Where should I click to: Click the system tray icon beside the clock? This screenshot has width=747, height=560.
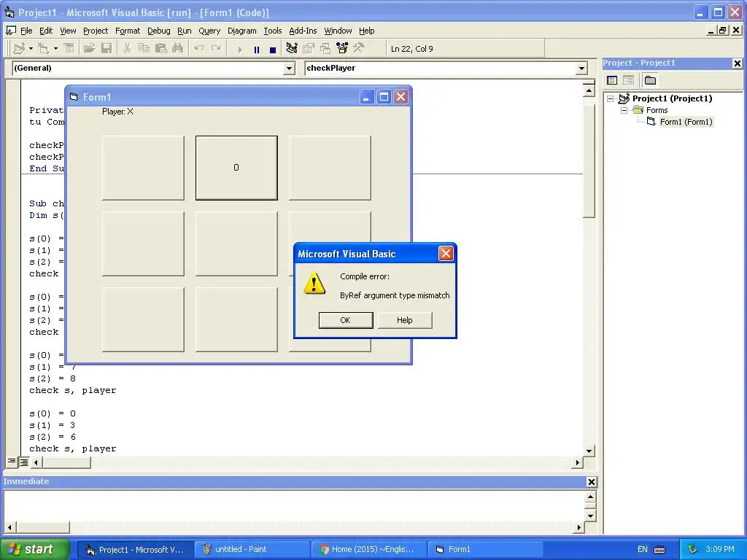point(692,549)
